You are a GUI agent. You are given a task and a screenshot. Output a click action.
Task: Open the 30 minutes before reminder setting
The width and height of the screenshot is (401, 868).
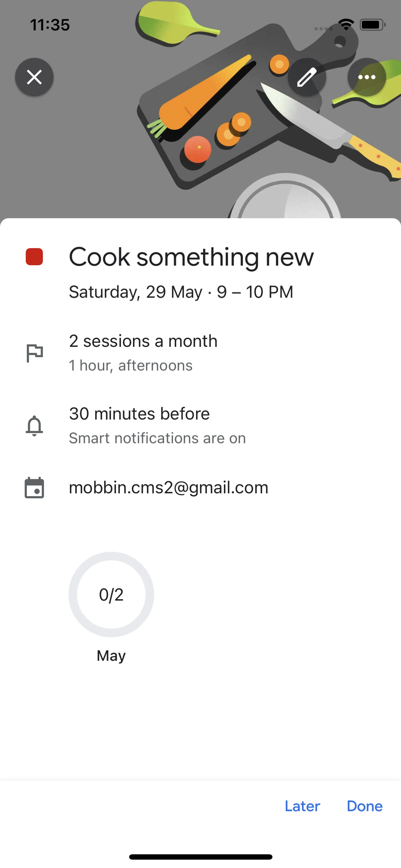(139, 414)
